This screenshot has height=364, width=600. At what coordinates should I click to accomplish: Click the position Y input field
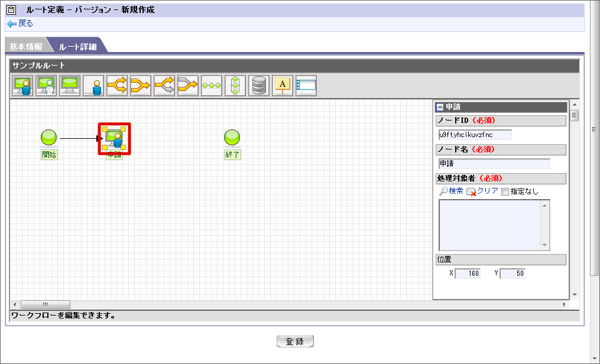pyautogui.click(x=513, y=274)
